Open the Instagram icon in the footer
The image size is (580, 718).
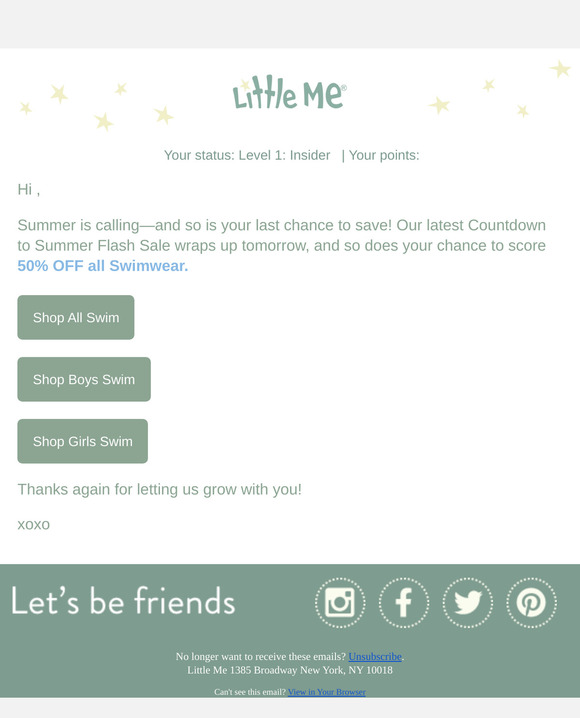[x=340, y=603]
